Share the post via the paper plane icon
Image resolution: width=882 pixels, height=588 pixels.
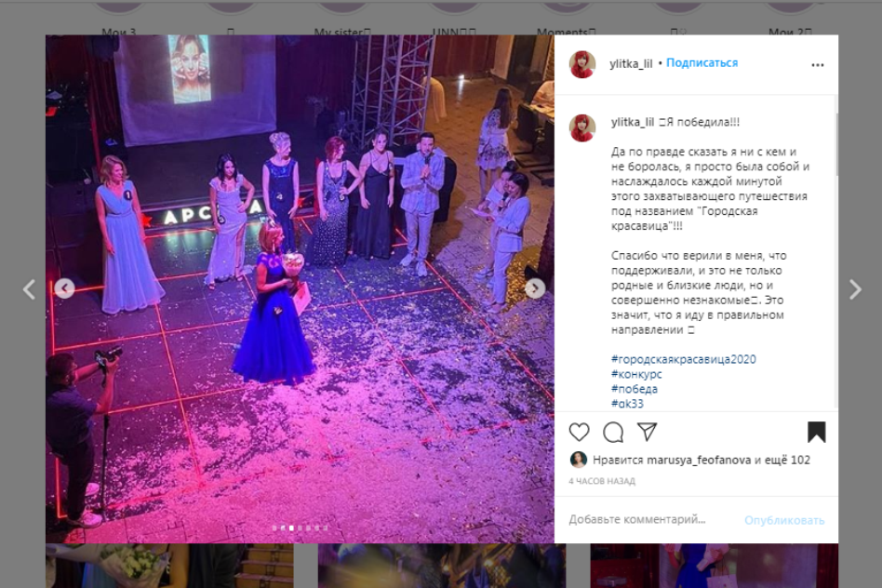[x=647, y=432]
